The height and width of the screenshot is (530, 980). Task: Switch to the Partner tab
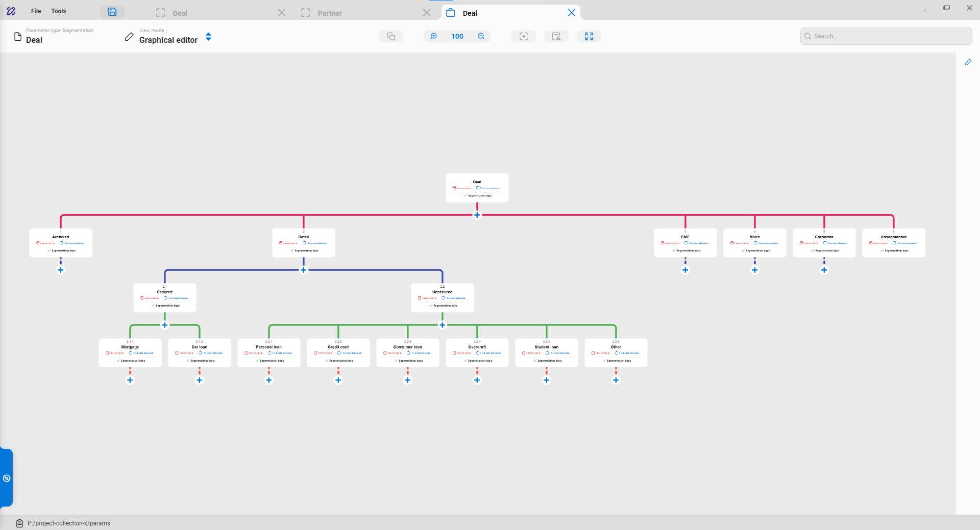coord(330,13)
